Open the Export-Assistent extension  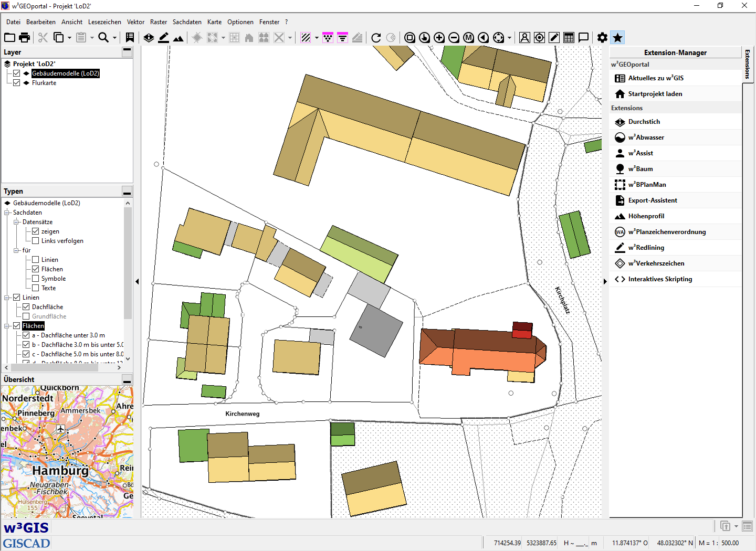pos(676,200)
